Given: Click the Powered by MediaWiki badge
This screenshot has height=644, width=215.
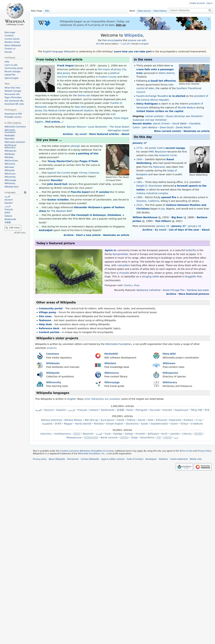Looking at the screenshot, I should 203,466.
